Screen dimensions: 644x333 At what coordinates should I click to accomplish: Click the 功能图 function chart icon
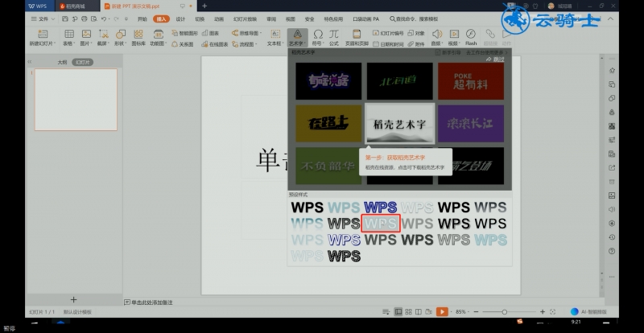pos(158,37)
